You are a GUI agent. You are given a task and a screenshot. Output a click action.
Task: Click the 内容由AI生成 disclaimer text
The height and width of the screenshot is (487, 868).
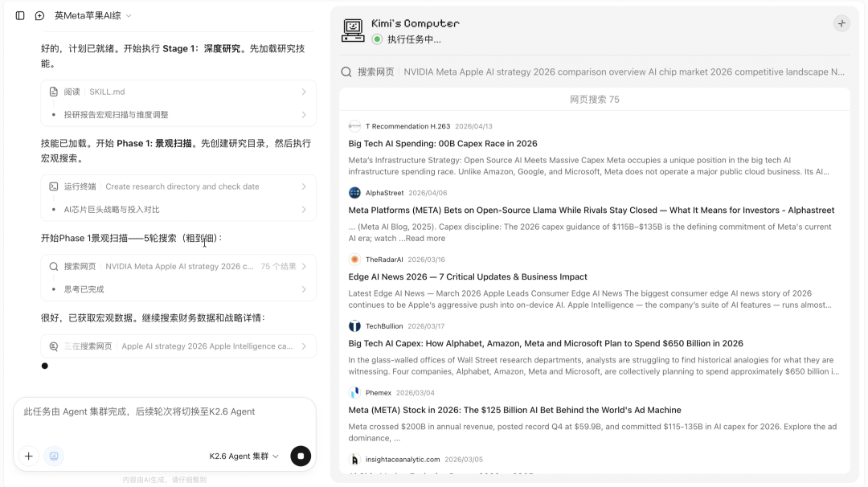point(165,480)
